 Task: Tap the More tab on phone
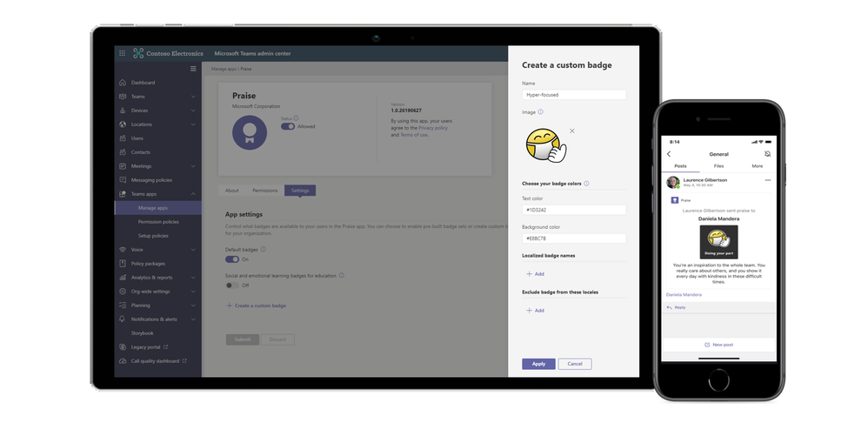click(x=758, y=166)
